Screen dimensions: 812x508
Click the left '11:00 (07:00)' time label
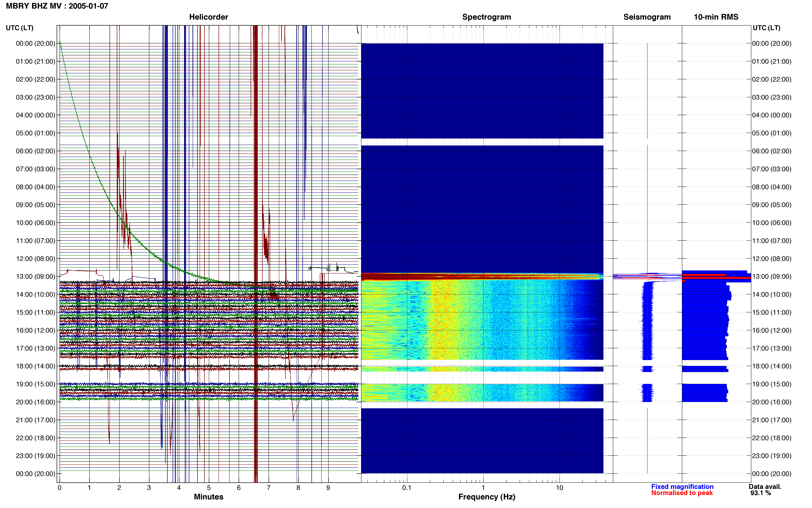(x=36, y=240)
